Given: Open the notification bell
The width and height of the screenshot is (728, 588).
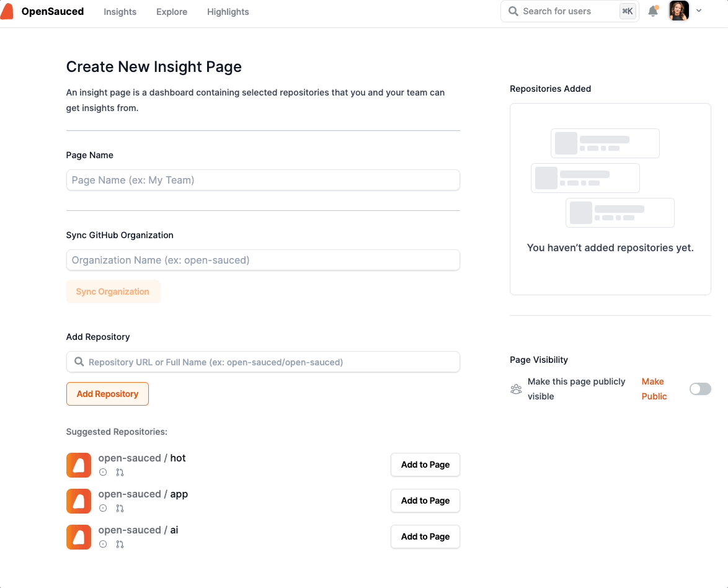Looking at the screenshot, I should click(x=652, y=11).
